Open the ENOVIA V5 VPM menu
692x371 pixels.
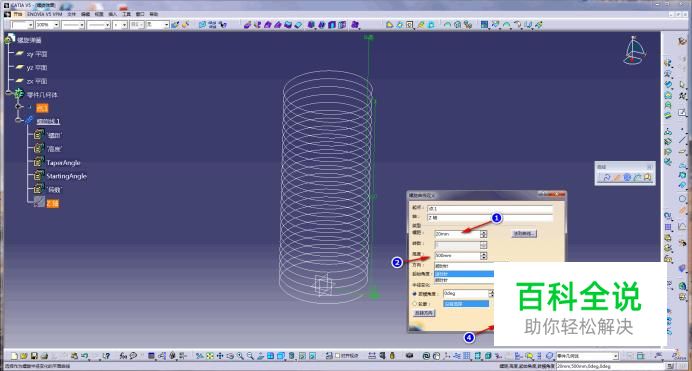click(45, 14)
